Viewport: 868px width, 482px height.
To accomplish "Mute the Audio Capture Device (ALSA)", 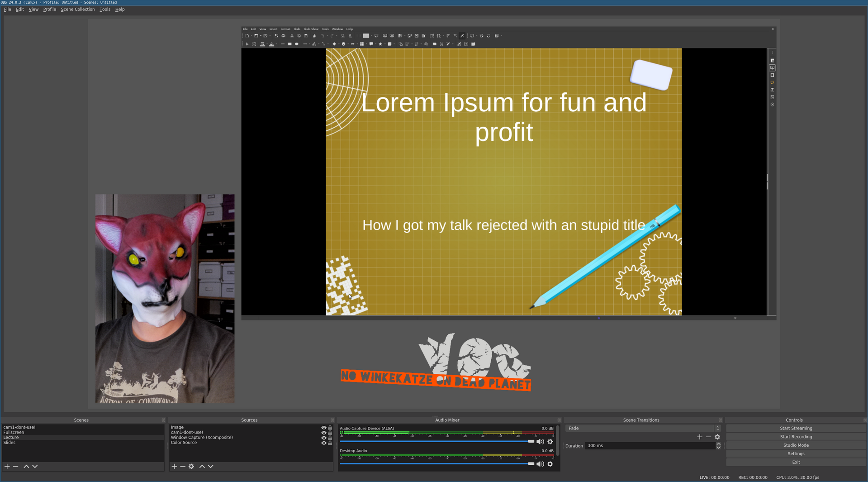I will click(540, 441).
